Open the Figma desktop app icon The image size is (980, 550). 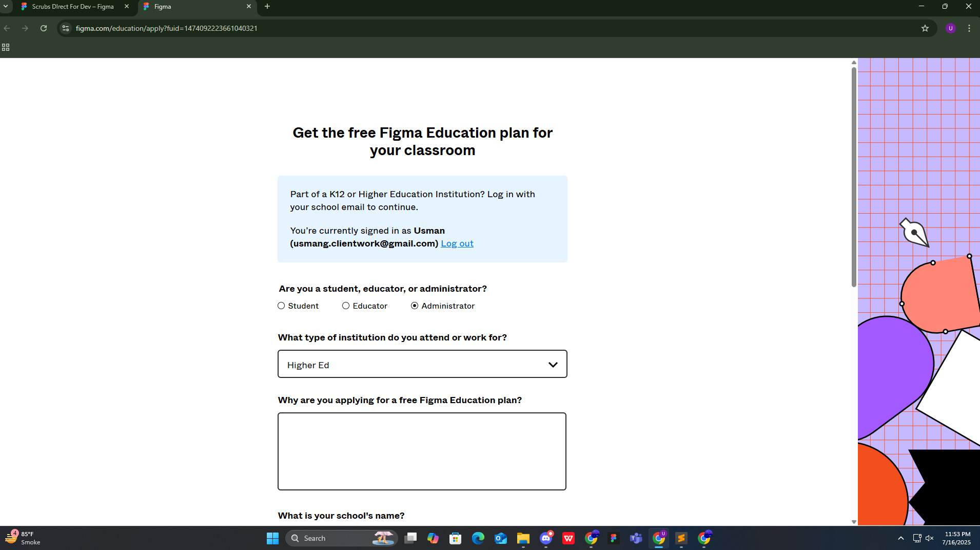click(x=614, y=538)
